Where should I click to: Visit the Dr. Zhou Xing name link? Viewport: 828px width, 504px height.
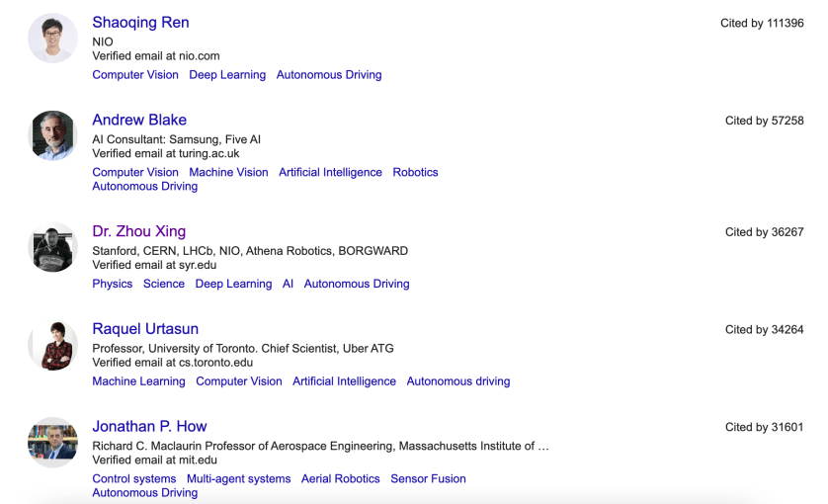138,231
